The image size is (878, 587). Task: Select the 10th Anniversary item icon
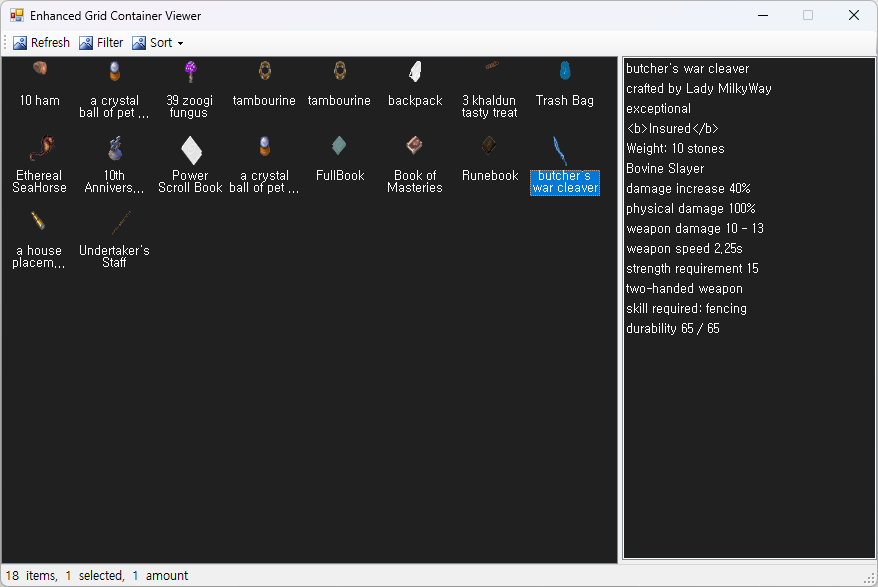point(115,148)
